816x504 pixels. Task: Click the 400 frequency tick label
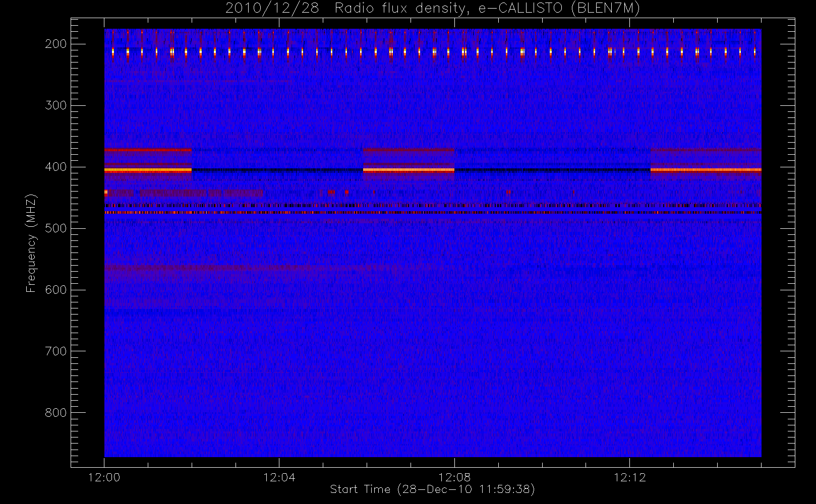(55, 167)
